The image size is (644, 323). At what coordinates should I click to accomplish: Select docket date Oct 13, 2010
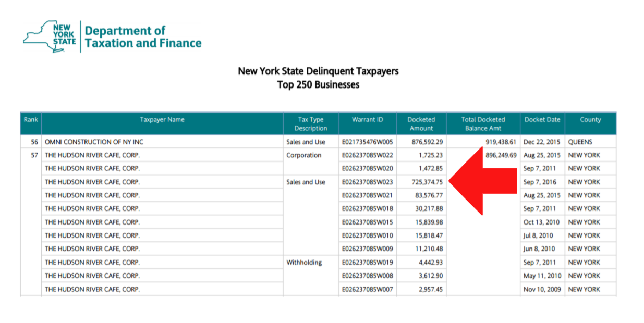[542, 222]
